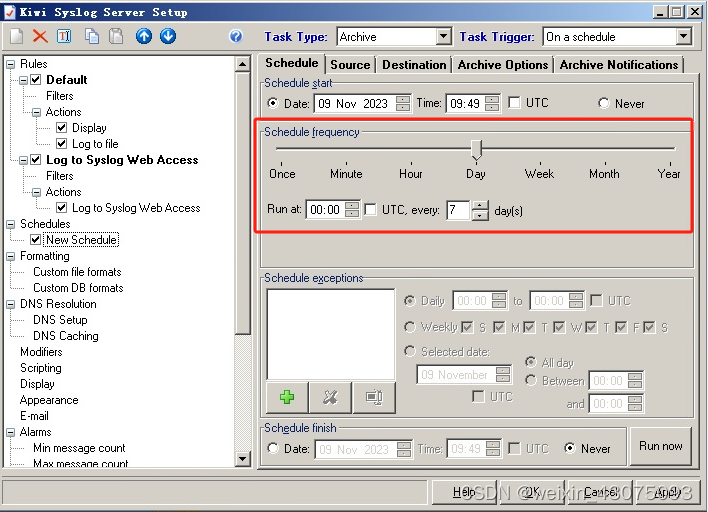
Task: Click the Apply button
Action: pos(667,492)
